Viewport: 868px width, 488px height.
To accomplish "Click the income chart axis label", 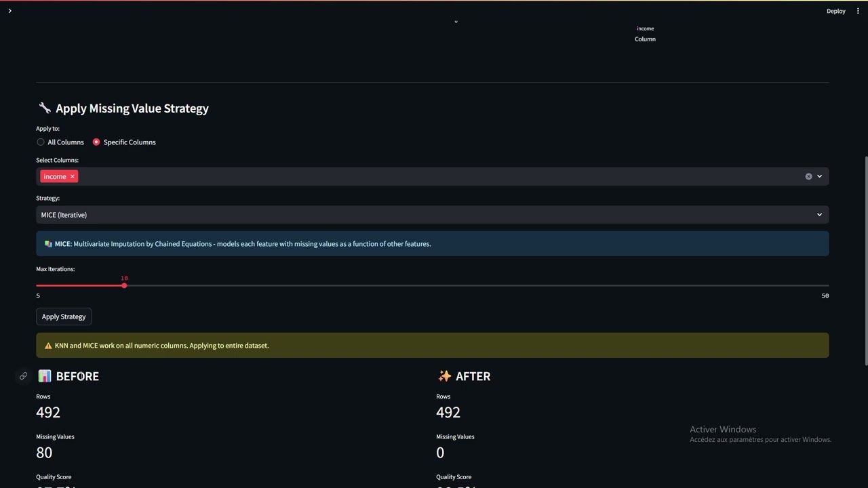I will (645, 28).
